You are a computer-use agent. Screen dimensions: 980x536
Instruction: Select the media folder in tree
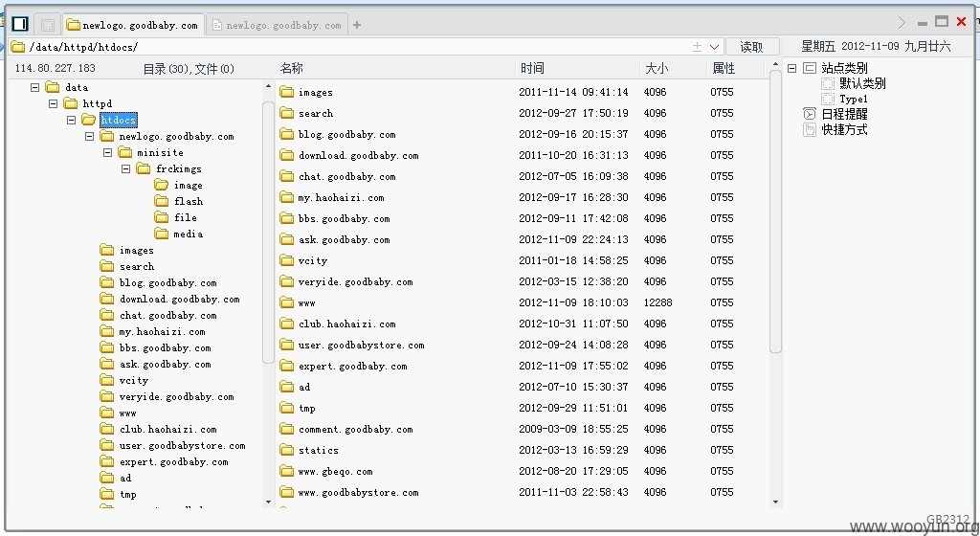[189, 234]
